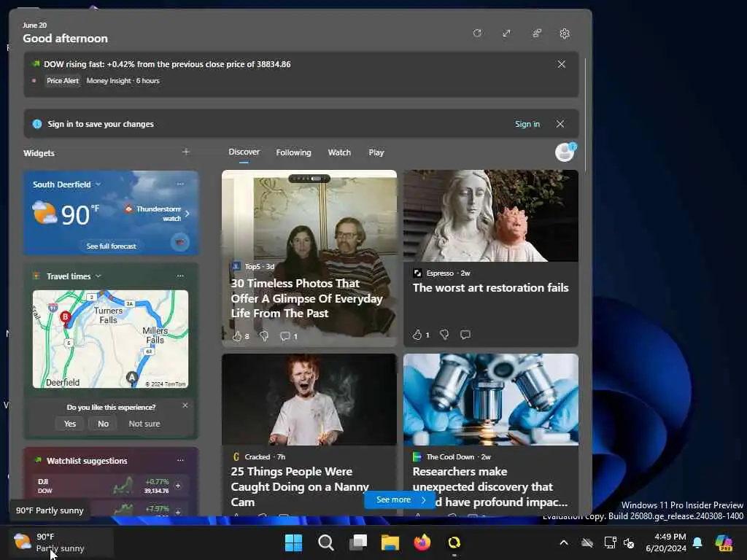Image resolution: width=747 pixels, height=560 pixels.
Task: Launch Copilot preview from taskbar
Action: coord(724,542)
